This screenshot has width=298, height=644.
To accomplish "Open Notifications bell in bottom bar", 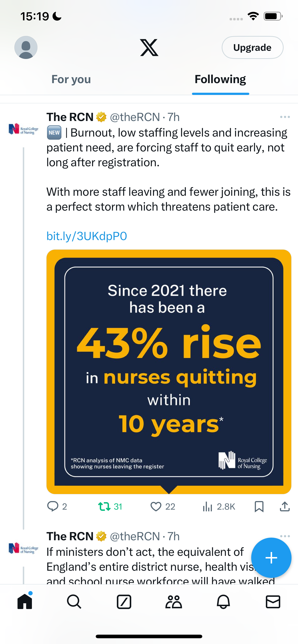I will 223,602.
